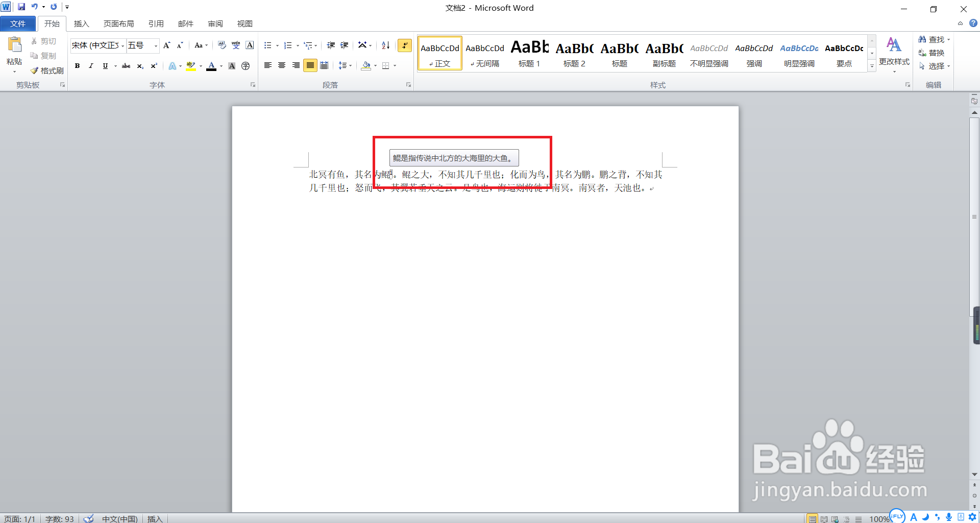Open the font size (五号) dropdown

click(156, 46)
